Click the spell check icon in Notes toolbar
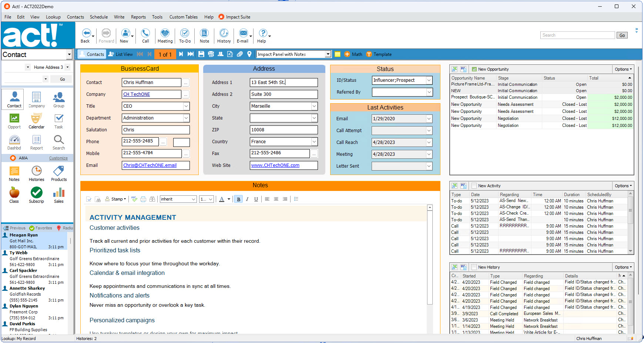The image size is (644, 343). tap(134, 199)
